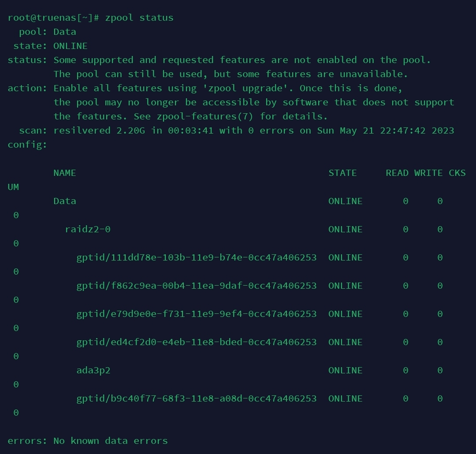The width and height of the screenshot is (476, 454).
Task: Click the resilvered 2.20G scan line
Action: tap(254, 130)
